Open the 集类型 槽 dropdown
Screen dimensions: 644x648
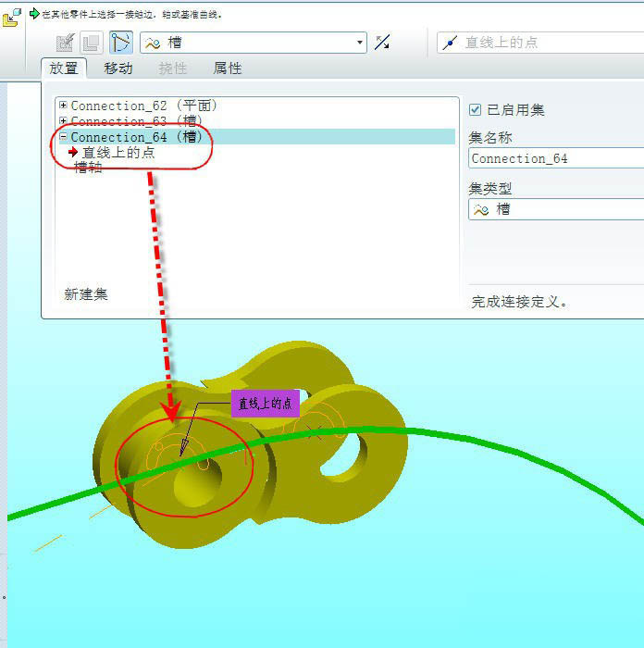coord(556,209)
